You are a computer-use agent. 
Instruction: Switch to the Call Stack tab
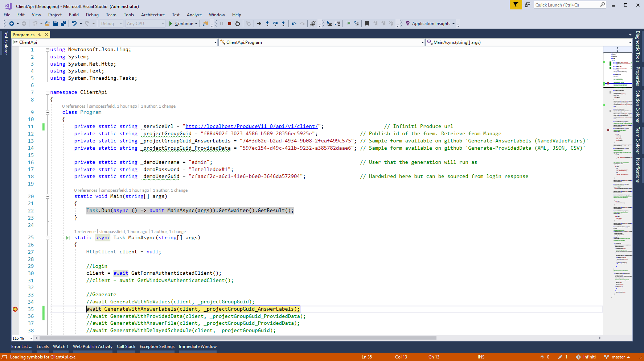click(x=126, y=347)
